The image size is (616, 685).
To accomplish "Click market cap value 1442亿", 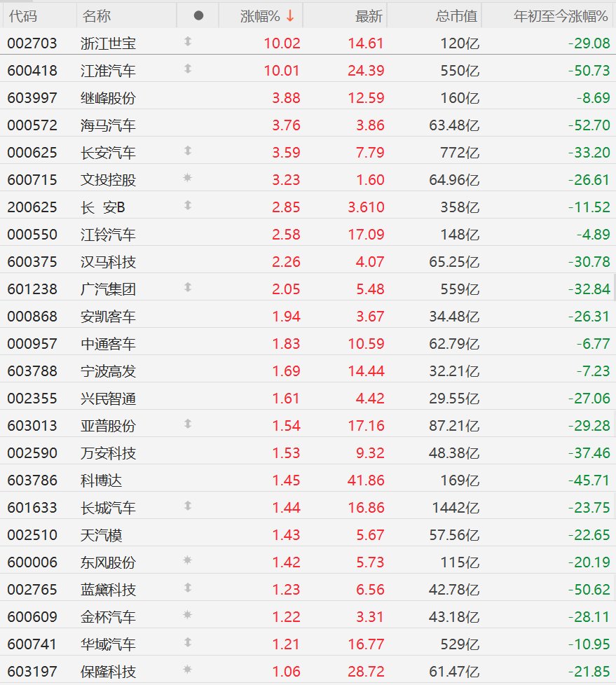I will tap(456, 508).
